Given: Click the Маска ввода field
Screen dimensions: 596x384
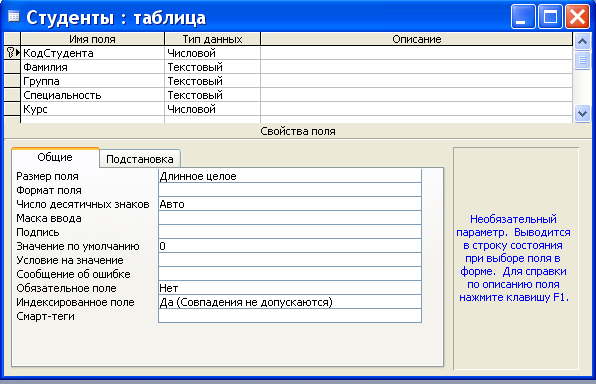Looking at the screenshot, I should [x=290, y=218].
